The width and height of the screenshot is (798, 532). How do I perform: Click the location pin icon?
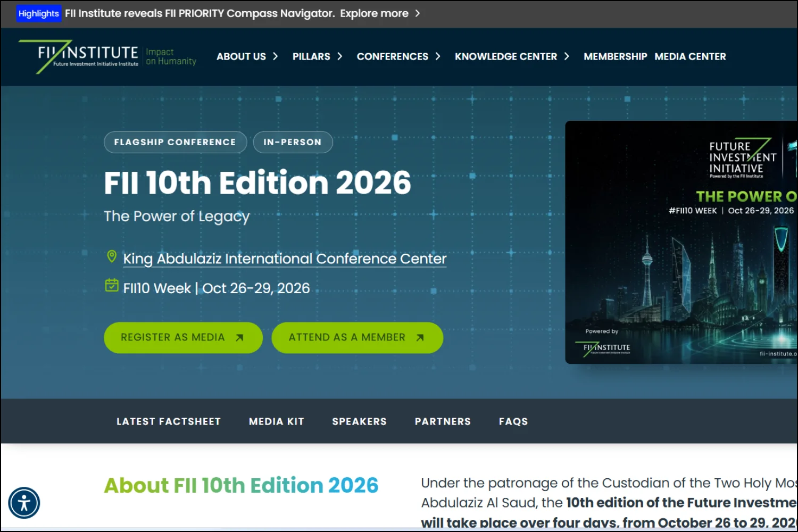112,256
